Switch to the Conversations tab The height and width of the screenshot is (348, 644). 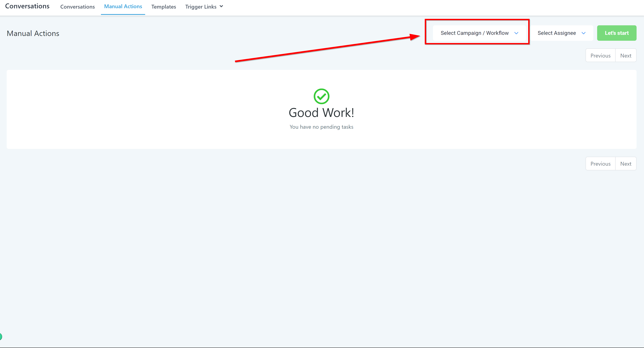(x=78, y=7)
